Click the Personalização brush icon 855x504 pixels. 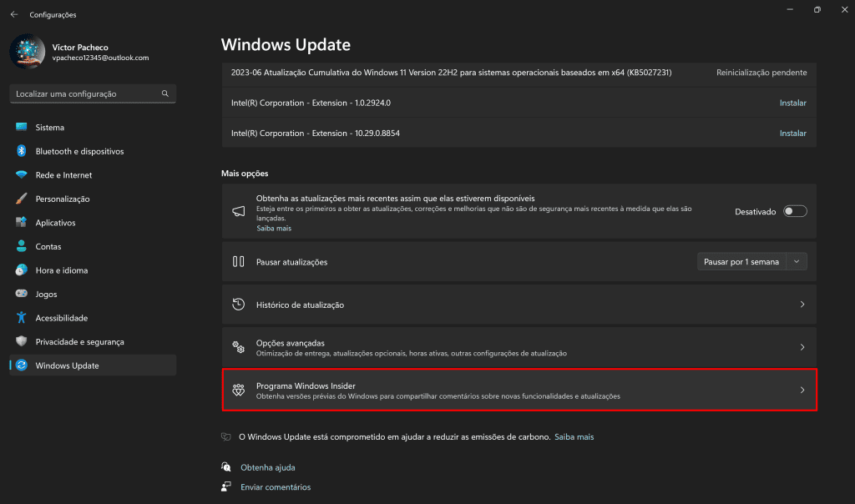pyautogui.click(x=19, y=199)
